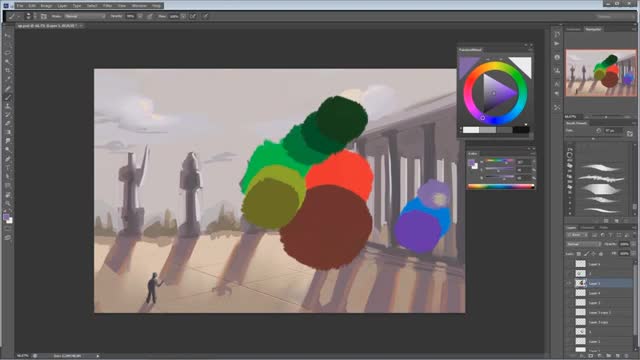Select the Zoom tool in the toolbox
Viewport: 640px width, 360px height.
(8, 203)
